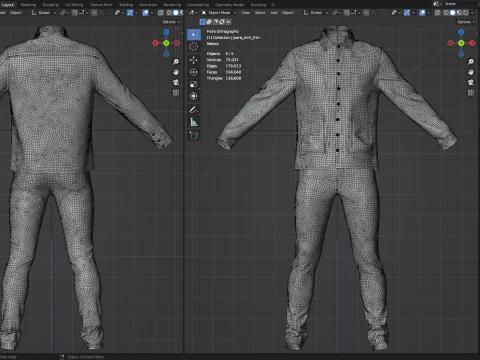Viewport: 480px width, 360px height.
Task: Click the red X axis on right gizmo
Action: tap(472, 43)
